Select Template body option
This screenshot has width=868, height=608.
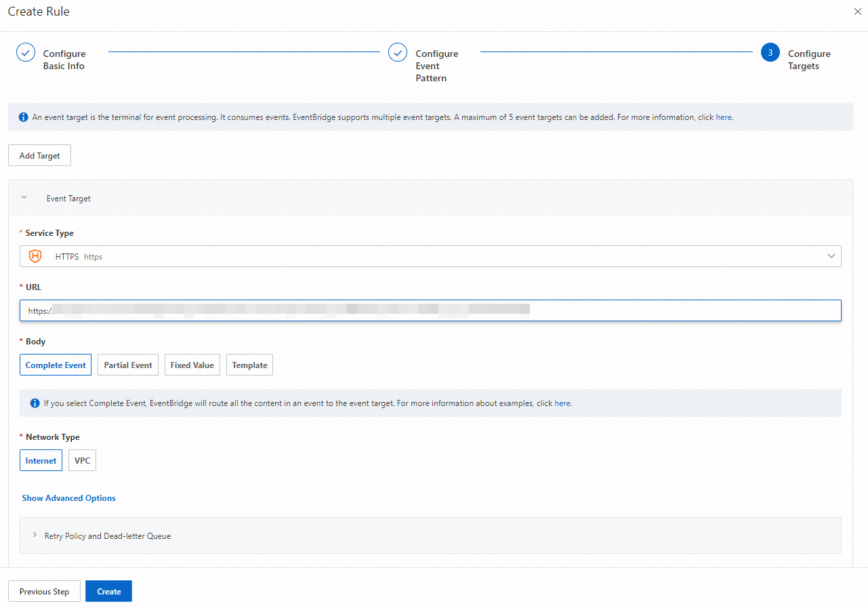tap(249, 365)
